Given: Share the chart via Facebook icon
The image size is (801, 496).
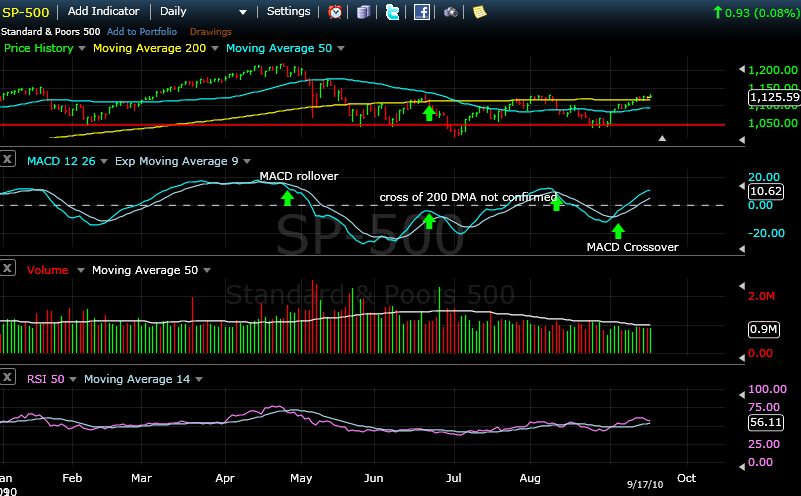Looking at the screenshot, I should pos(422,12).
